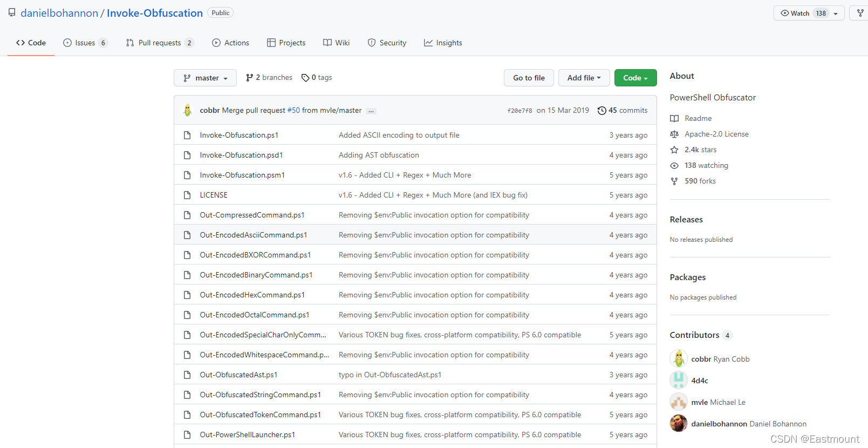Open the LICENSE file
Image resolution: width=868 pixels, height=448 pixels.
click(x=214, y=195)
